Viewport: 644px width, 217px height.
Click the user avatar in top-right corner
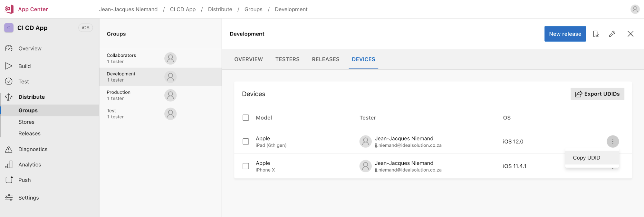click(635, 9)
